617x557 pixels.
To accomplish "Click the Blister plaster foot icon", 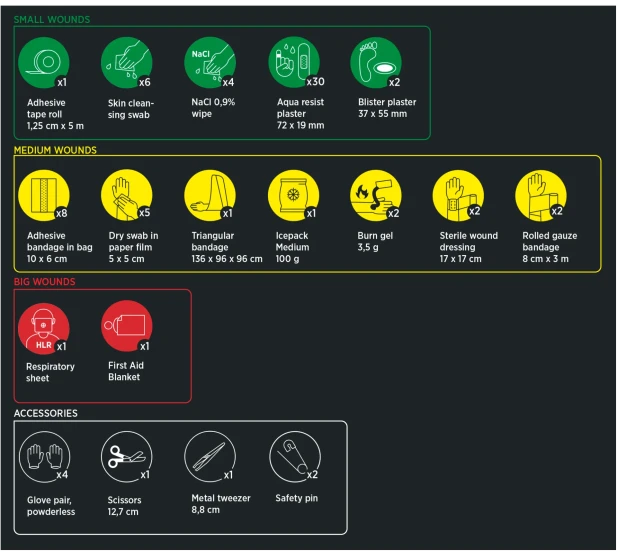I will click(x=376, y=63).
